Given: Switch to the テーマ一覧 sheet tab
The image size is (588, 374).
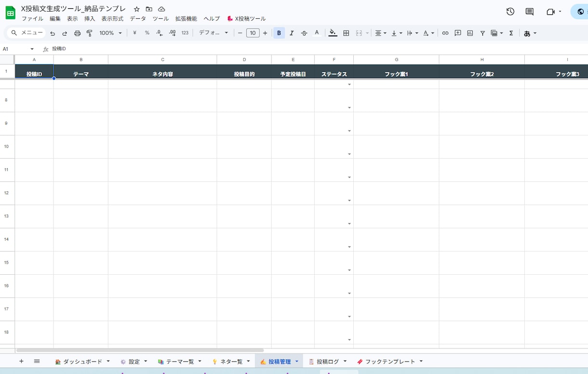Looking at the screenshot, I should 180,361.
